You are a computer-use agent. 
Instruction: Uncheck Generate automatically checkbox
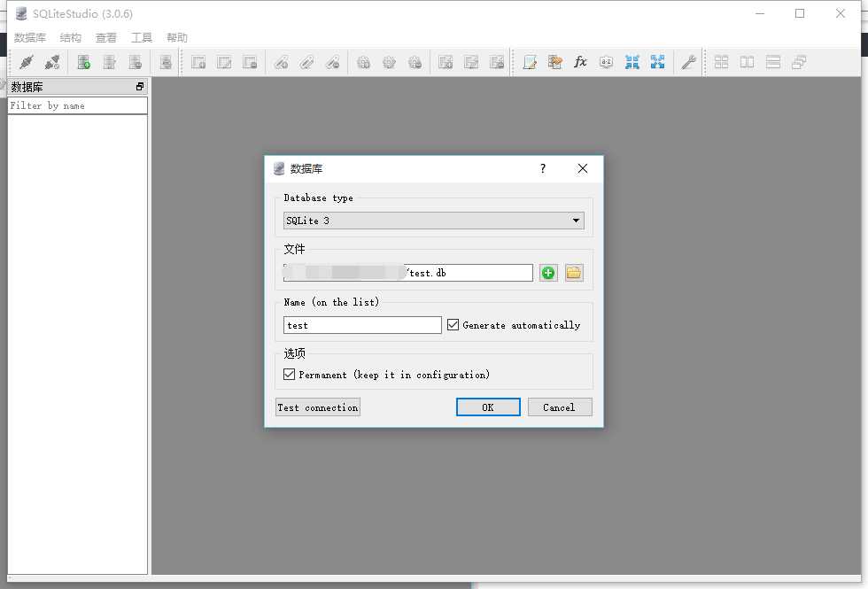coord(453,325)
